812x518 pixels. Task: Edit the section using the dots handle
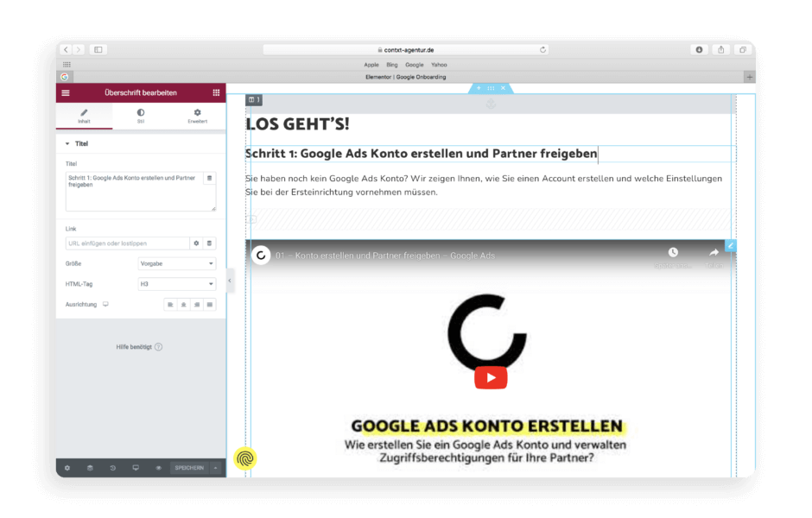pos(491,88)
